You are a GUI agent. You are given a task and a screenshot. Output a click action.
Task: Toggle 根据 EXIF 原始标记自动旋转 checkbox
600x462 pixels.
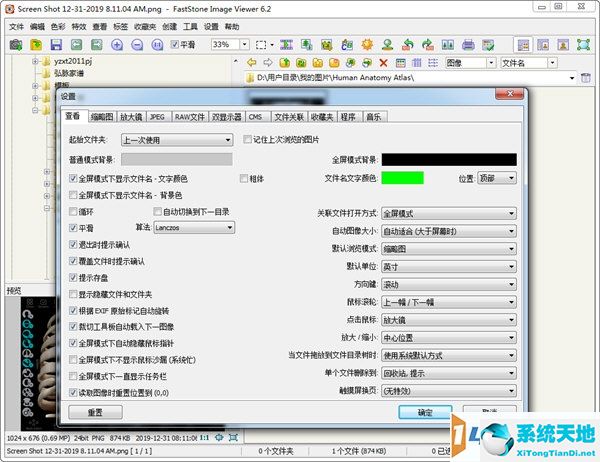point(73,310)
